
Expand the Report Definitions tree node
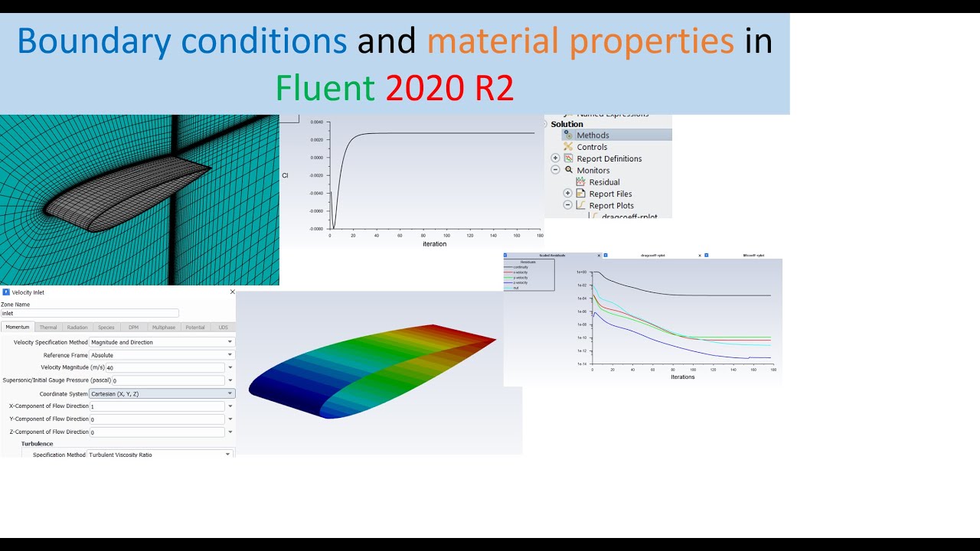point(555,158)
